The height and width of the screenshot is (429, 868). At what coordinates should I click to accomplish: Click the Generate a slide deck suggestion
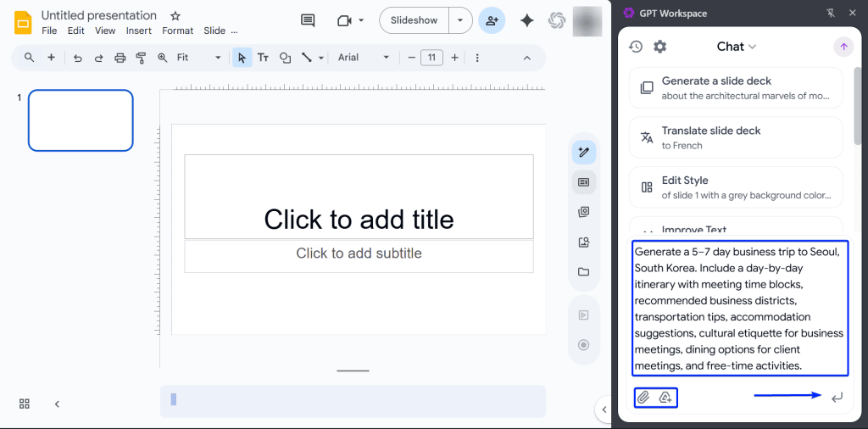(736, 87)
